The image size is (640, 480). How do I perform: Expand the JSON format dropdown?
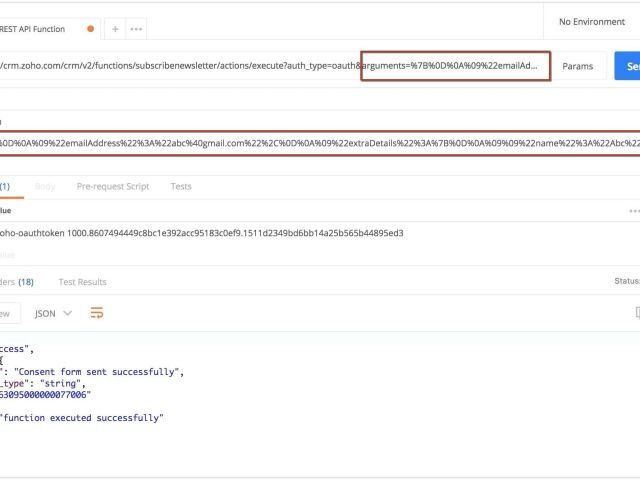[53, 313]
